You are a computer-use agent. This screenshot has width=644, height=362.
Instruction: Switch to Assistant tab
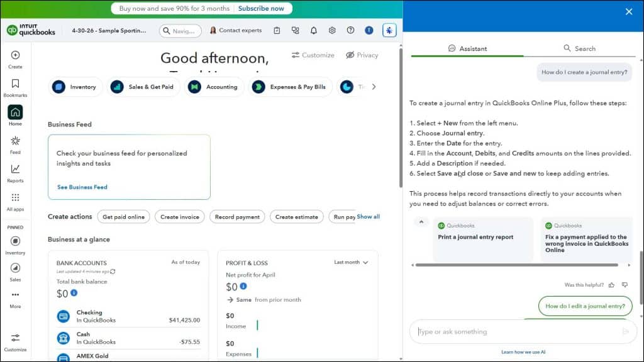467,48
